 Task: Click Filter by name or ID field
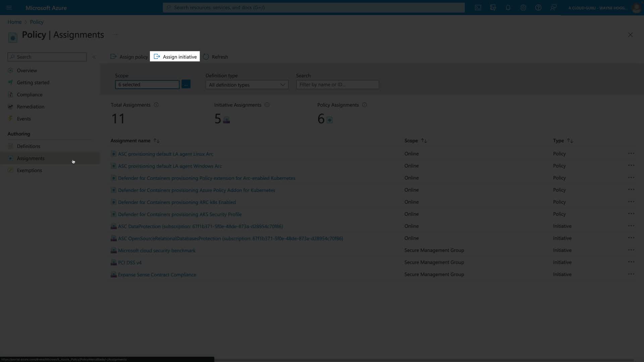(337, 84)
